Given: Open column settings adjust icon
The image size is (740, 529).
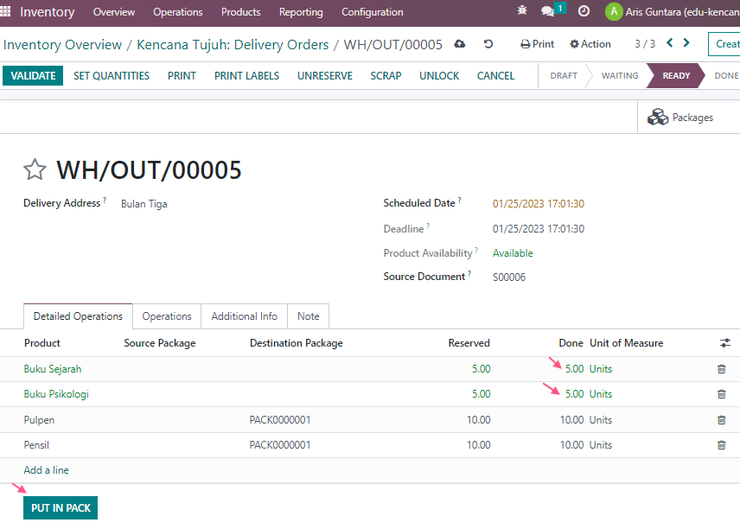Looking at the screenshot, I should tap(725, 343).
